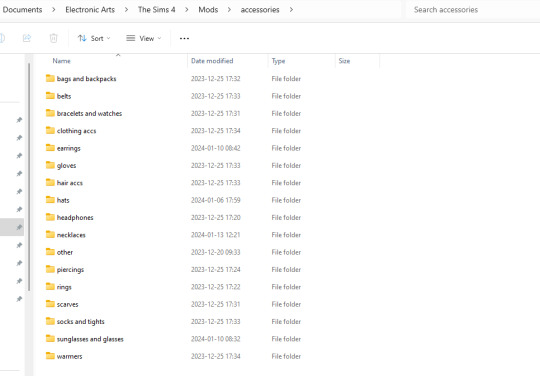
Task: Click the bags and backpacks folder name
Action: pyautogui.click(x=86, y=79)
